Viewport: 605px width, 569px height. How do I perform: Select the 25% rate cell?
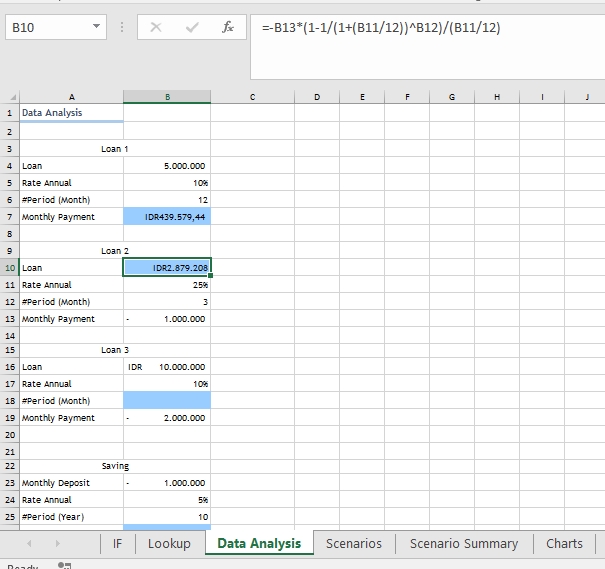167,285
